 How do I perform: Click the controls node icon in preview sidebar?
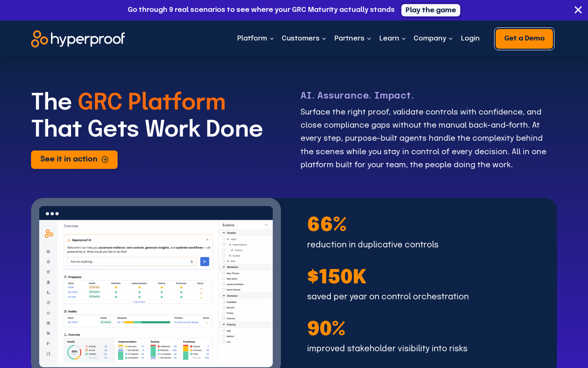[48, 292]
